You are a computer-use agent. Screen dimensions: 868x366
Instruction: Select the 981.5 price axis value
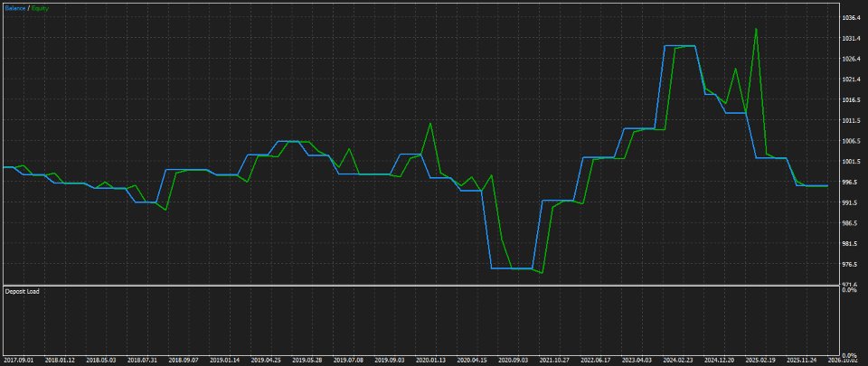click(852, 243)
